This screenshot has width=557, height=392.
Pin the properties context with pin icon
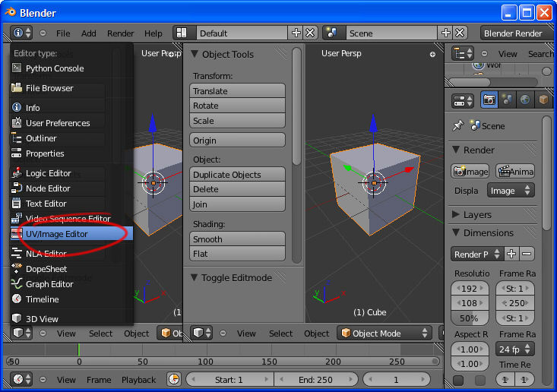tap(457, 126)
